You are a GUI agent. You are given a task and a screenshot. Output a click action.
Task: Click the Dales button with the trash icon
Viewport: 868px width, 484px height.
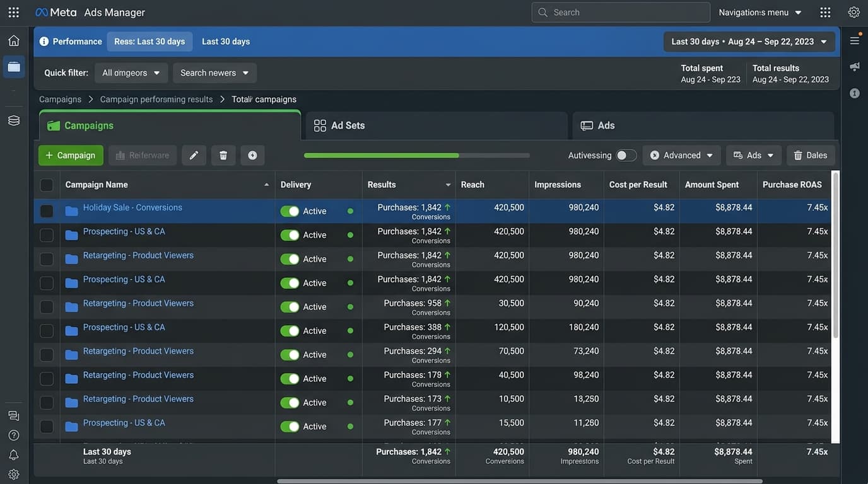pos(811,155)
